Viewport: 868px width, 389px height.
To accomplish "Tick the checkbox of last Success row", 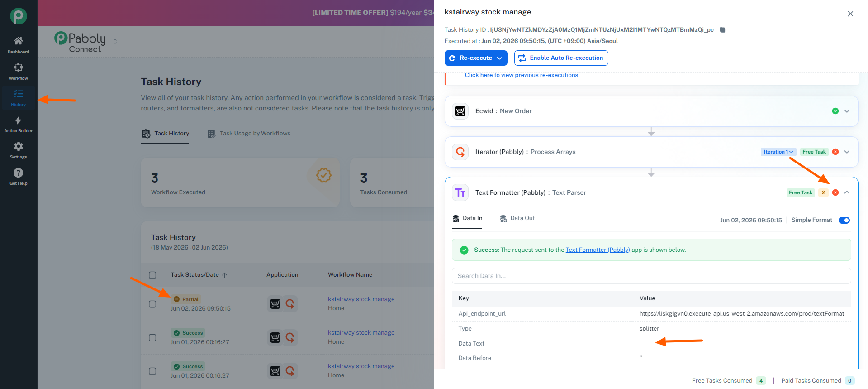I will click(x=152, y=371).
